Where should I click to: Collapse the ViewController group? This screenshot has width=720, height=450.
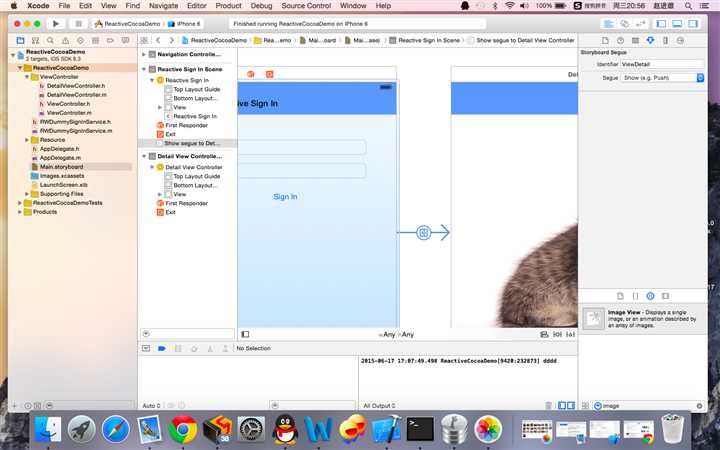pyautogui.click(x=27, y=77)
